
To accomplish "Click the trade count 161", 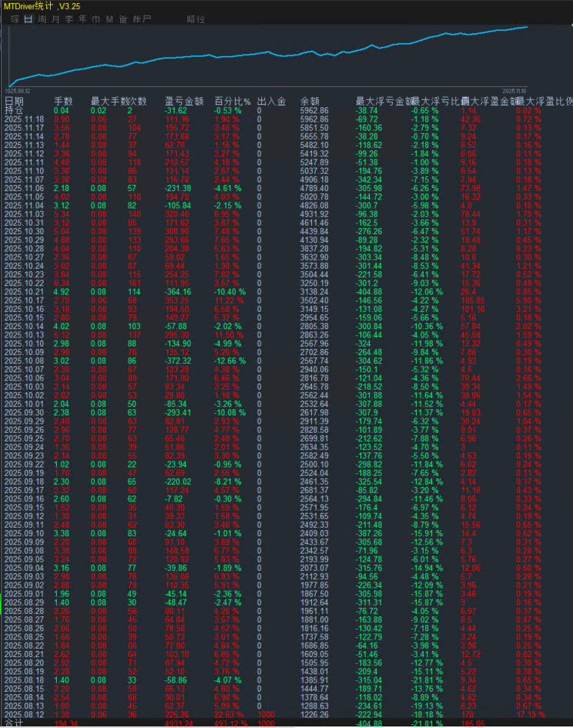I will pyautogui.click(x=134, y=283).
